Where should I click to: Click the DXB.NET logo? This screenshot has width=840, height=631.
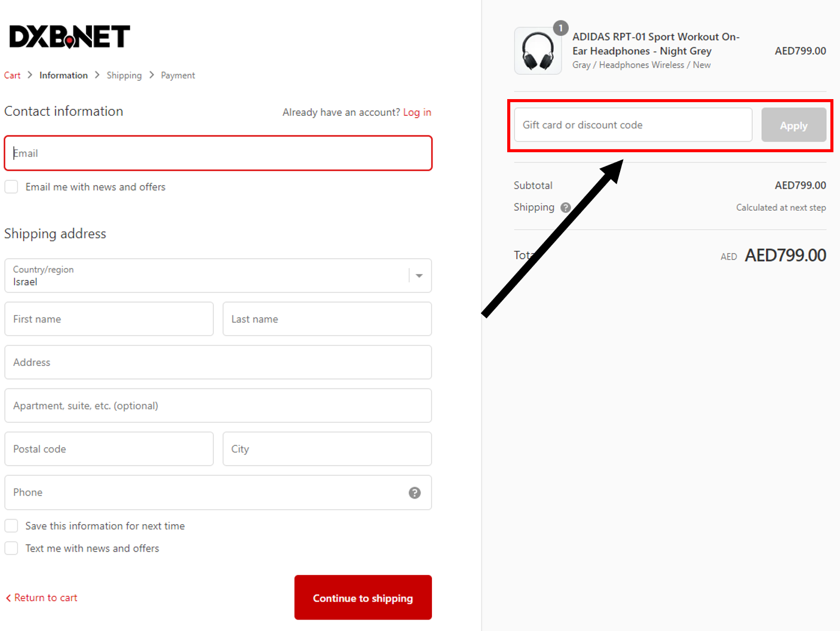69,36
